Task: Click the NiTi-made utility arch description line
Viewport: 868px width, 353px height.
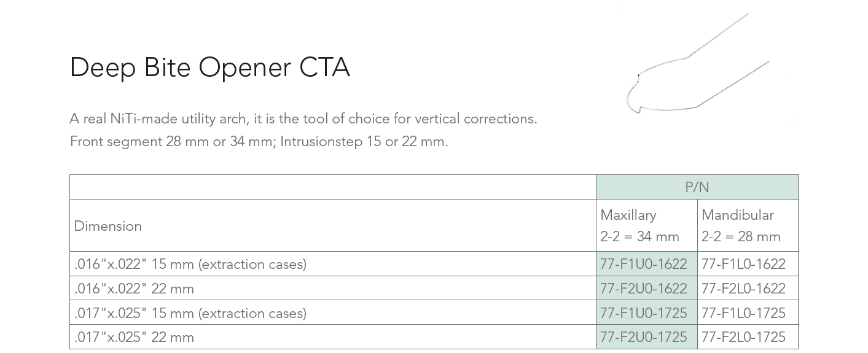Action: click(303, 118)
